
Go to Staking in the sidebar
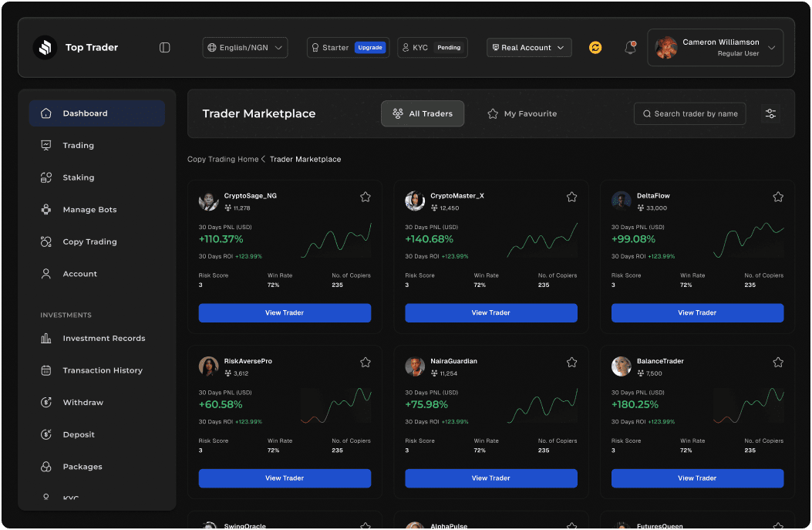78,177
